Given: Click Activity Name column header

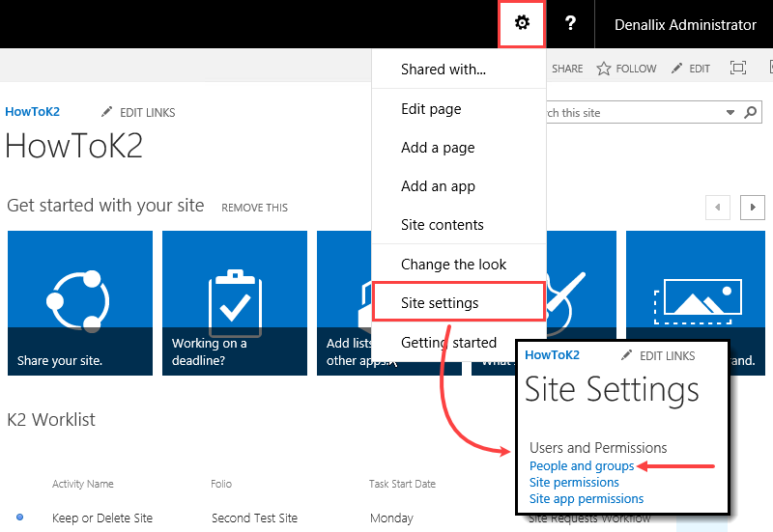Looking at the screenshot, I should [x=83, y=484].
